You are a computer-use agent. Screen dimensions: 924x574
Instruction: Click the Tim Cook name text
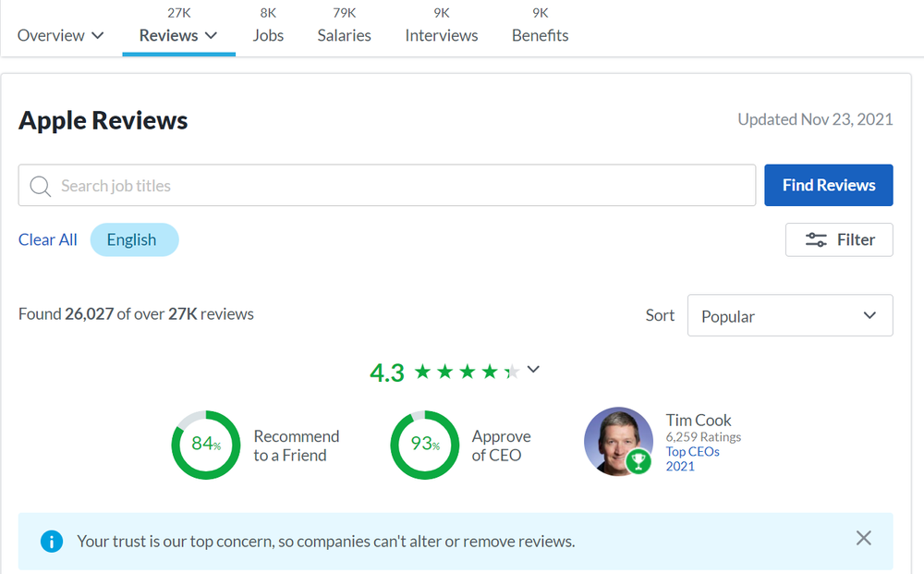(x=699, y=421)
